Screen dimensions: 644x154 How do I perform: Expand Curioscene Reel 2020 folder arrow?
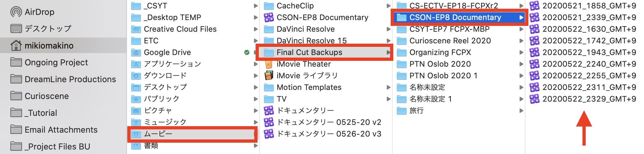coord(521,41)
